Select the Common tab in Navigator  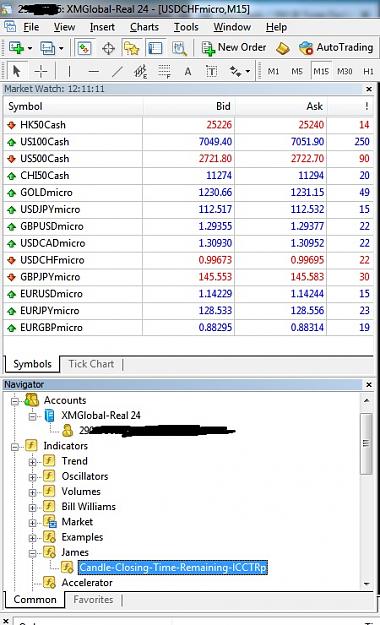(35, 599)
